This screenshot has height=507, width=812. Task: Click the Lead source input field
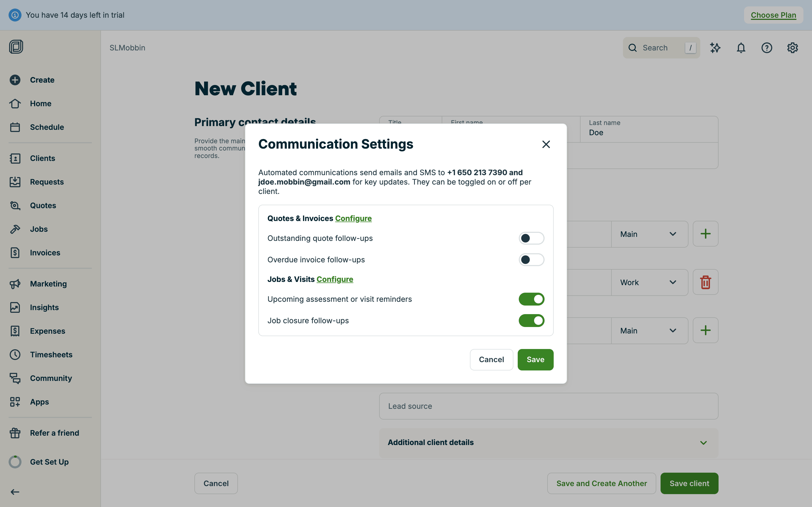pos(549,406)
